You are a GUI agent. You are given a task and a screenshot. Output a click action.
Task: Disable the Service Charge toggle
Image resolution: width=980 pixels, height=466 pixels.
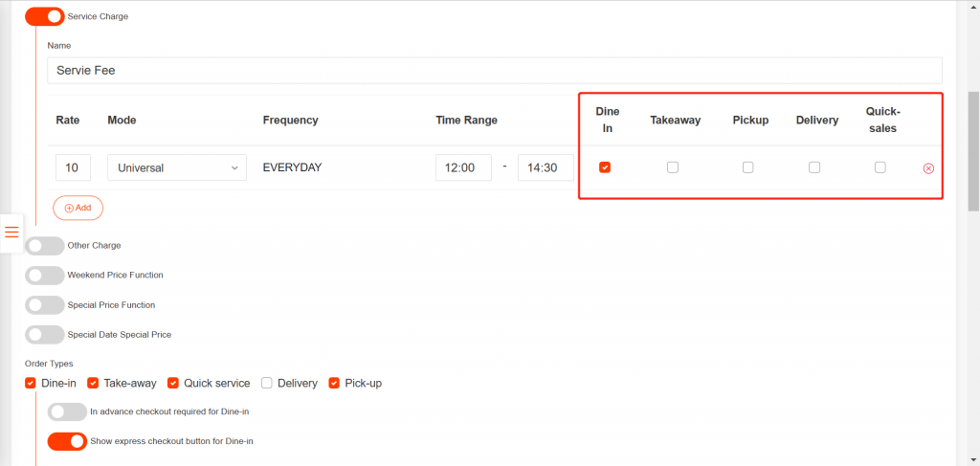tap(44, 16)
